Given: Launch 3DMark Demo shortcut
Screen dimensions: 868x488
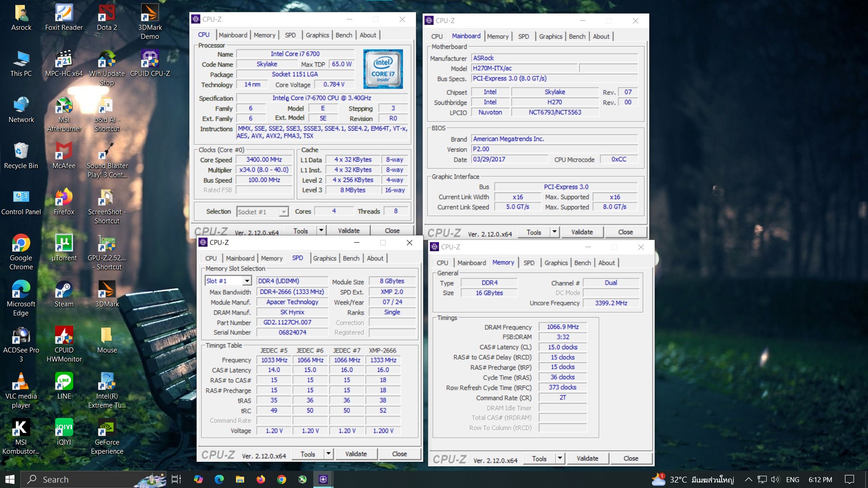Looking at the screenshot, I should pos(150,22).
